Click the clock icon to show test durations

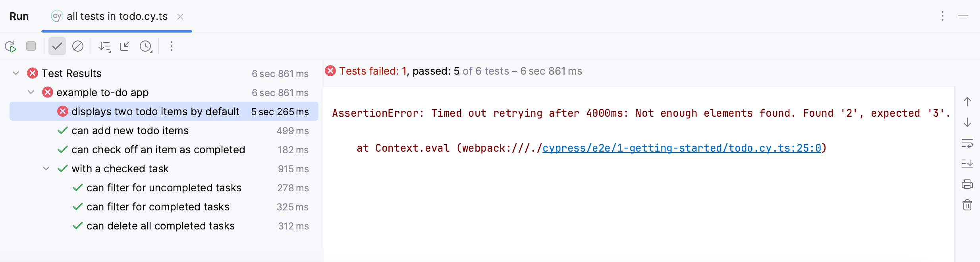point(145,46)
